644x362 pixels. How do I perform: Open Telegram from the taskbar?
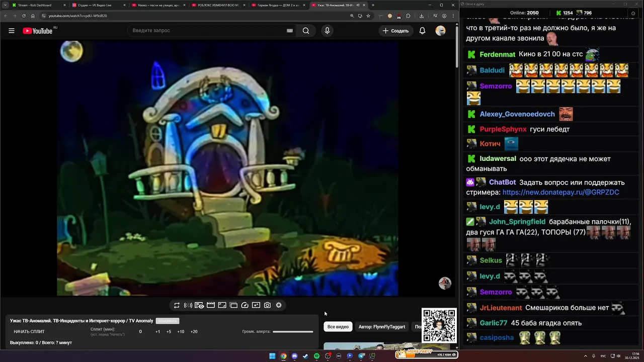[x=361, y=356]
